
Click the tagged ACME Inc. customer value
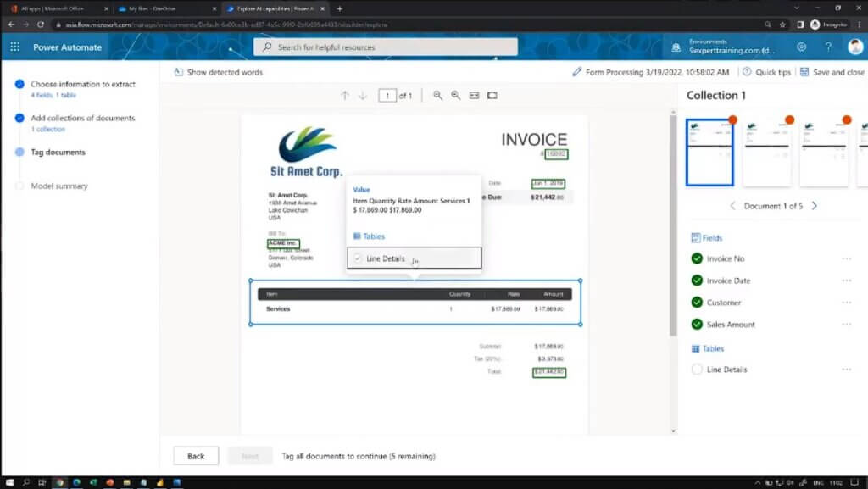click(283, 243)
